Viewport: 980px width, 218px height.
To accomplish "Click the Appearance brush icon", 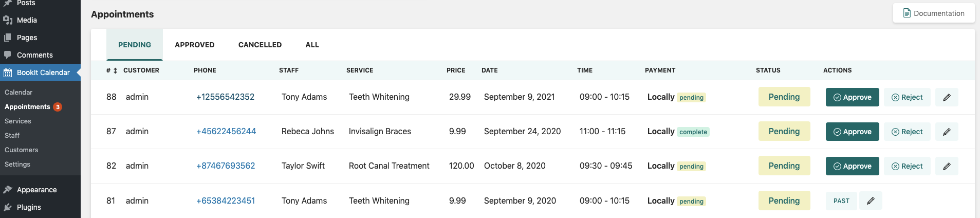I will [8, 190].
